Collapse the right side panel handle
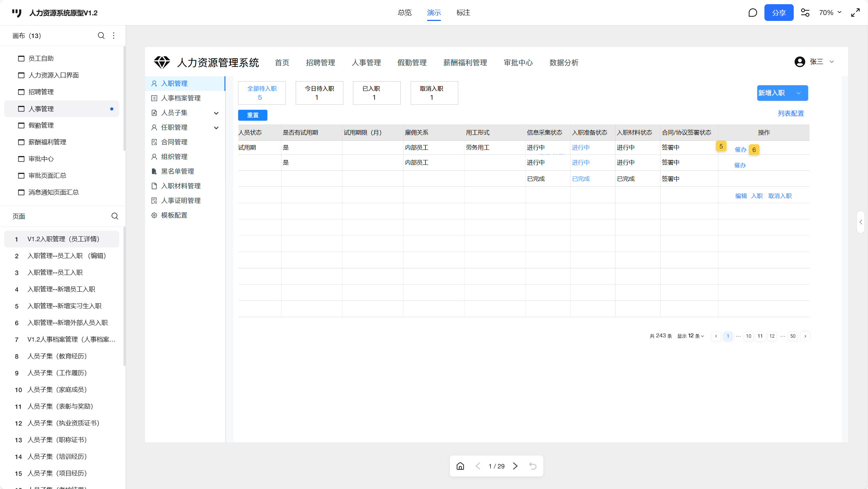Screen dimensions: 868x489 point(861,222)
